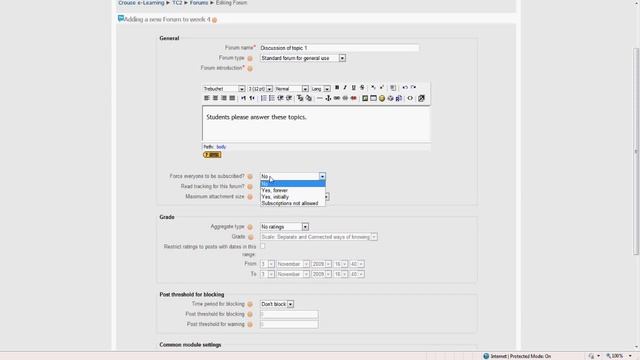640x360 pixels.
Task: Open the font size dropdown
Action: (x=260, y=89)
